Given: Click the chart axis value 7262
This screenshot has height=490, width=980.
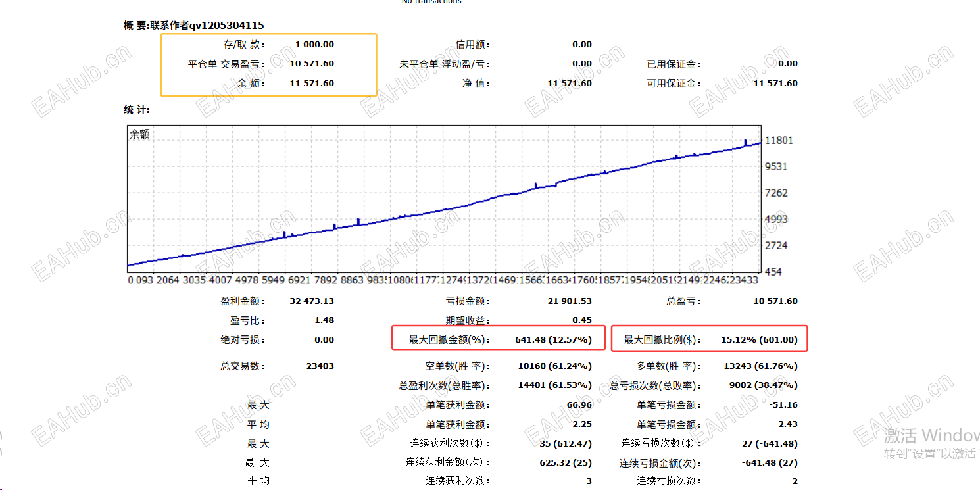Looking at the screenshot, I should click(x=777, y=193).
